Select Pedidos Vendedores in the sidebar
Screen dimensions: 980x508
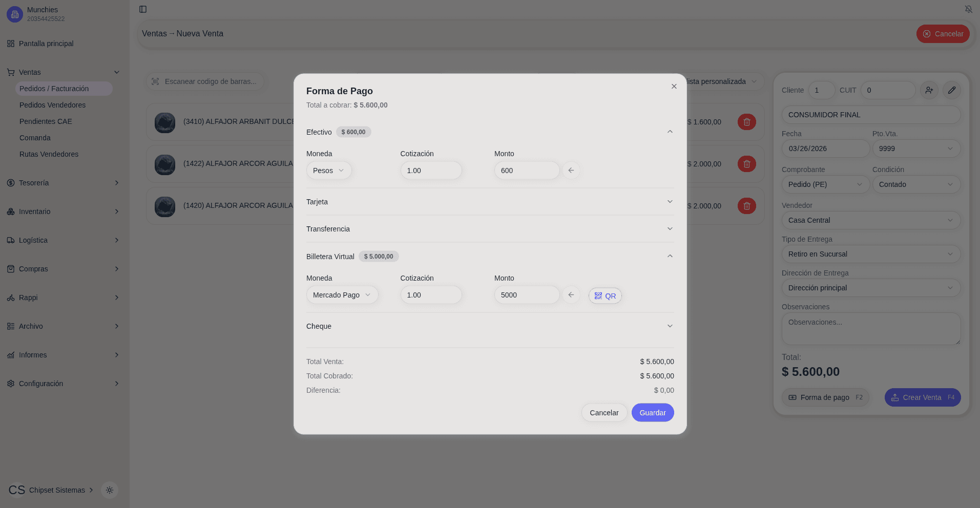[52, 105]
